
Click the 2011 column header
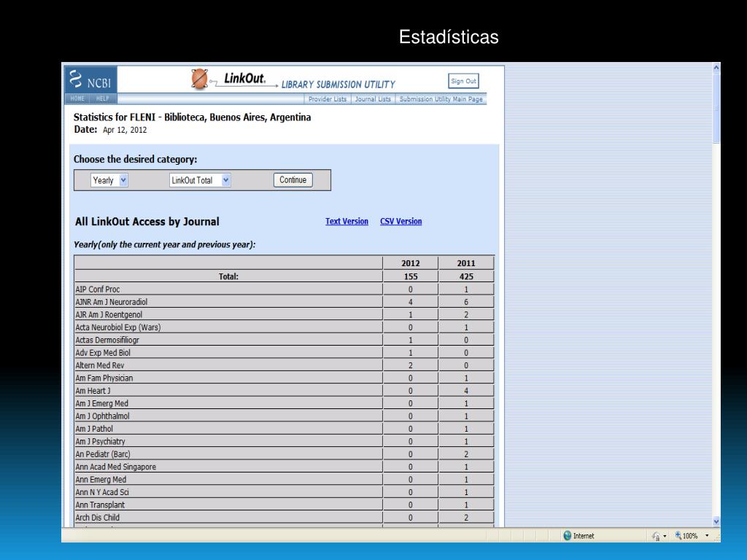coord(466,263)
